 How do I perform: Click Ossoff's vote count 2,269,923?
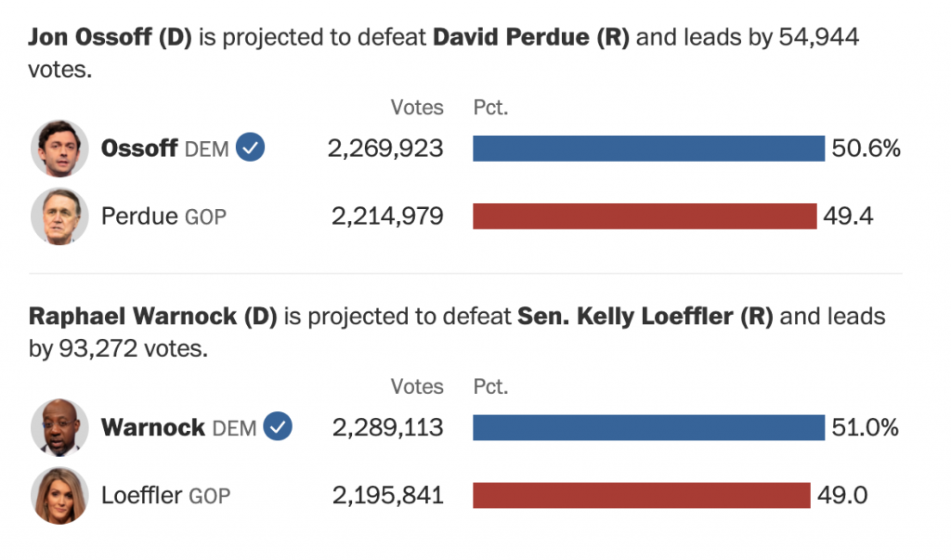385,149
